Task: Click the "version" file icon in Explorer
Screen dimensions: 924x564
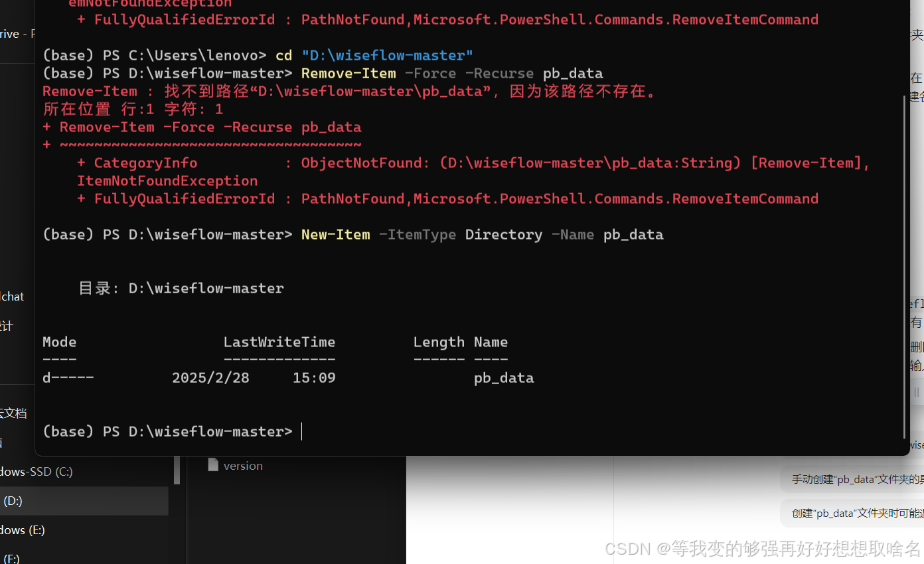Action: (x=214, y=464)
